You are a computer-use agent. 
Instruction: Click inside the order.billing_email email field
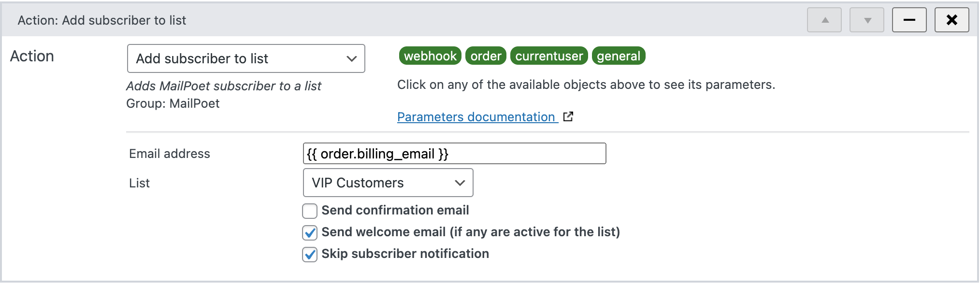click(454, 154)
